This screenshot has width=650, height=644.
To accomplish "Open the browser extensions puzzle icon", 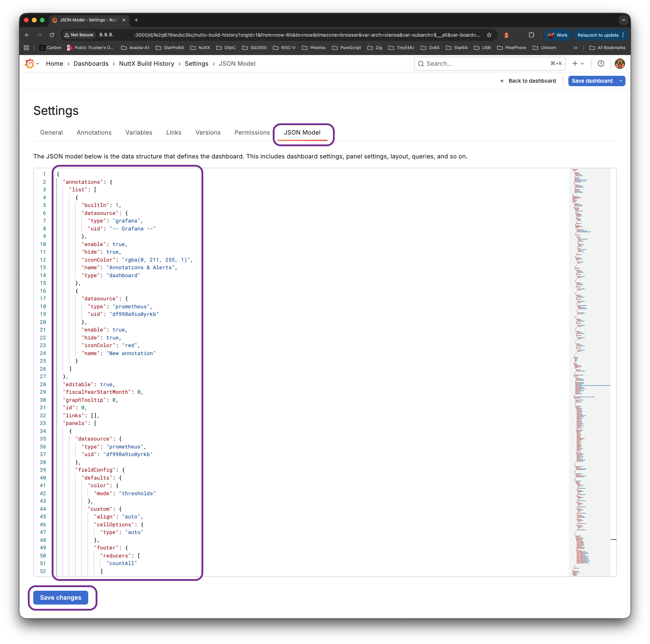I will click(x=531, y=35).
